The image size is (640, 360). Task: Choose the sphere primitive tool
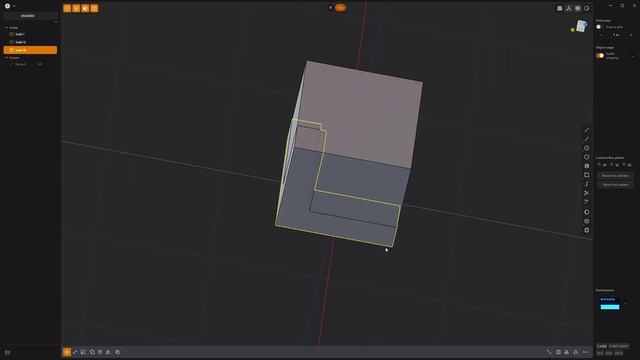pos(587,212)
